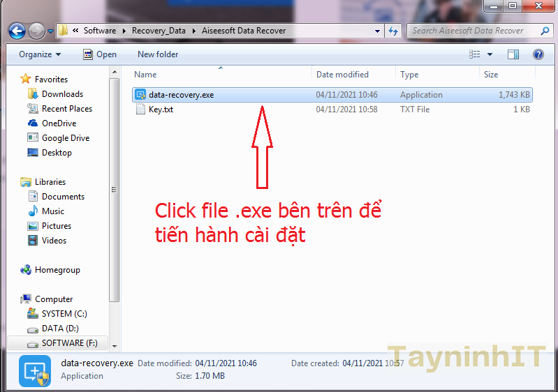558x392 pixels.
Task: Sort by the Date modified column
Action: [x=342, y=75]
